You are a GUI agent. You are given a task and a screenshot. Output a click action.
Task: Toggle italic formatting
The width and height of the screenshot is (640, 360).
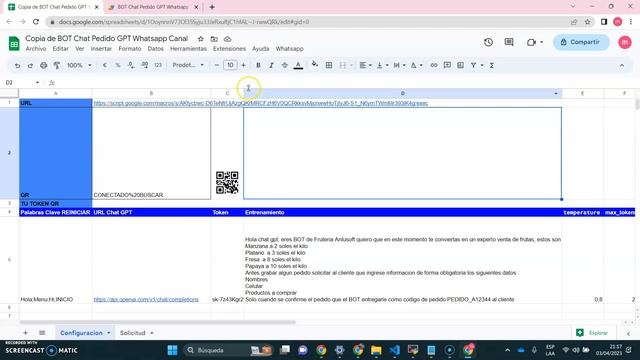click(271, 65)
